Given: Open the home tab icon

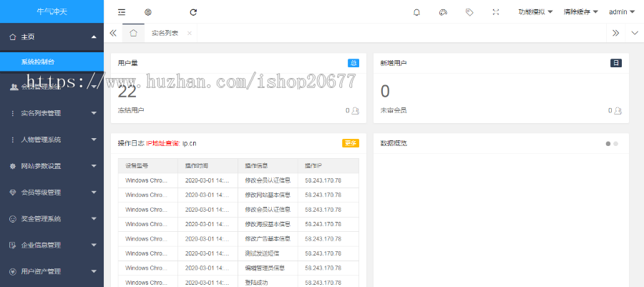Looking at the screenshot, I should pos(134,33).
